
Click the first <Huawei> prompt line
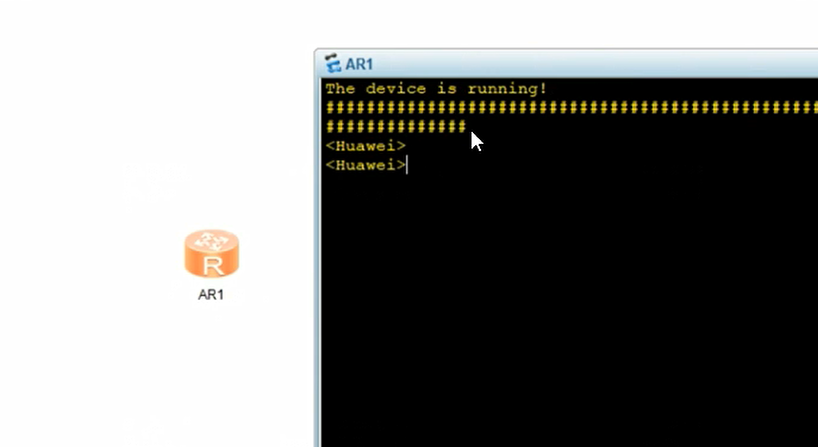(x=365, y=146)
